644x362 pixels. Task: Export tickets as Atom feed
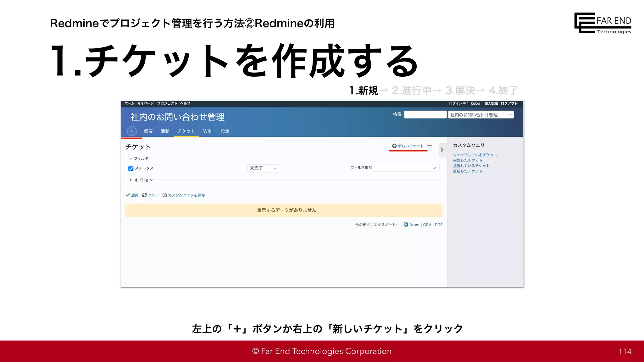pos(414,225)
